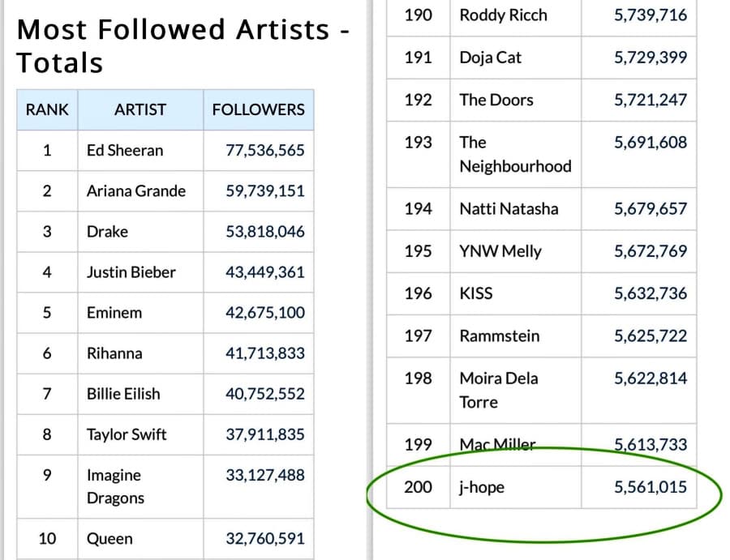
Task: Click Eminem's follower count 42,675,100
Action: pos(265,312)
